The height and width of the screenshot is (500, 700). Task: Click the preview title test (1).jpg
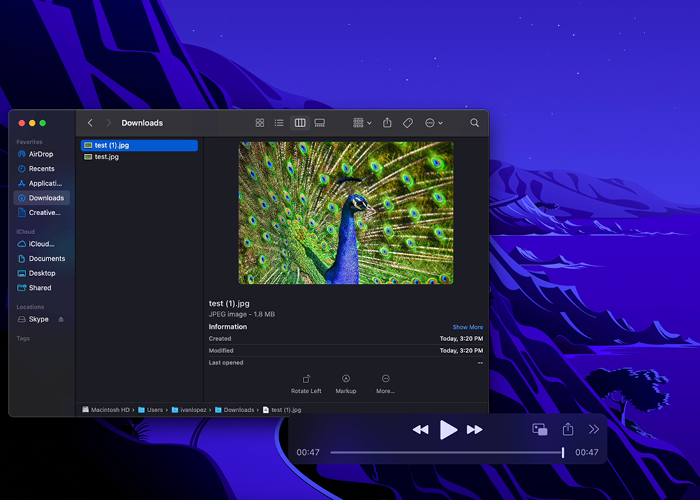tap(229, 304)
